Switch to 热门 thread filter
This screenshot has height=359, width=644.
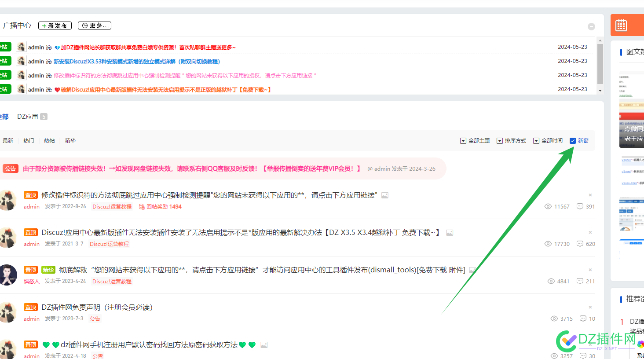[x=29, y=141]
